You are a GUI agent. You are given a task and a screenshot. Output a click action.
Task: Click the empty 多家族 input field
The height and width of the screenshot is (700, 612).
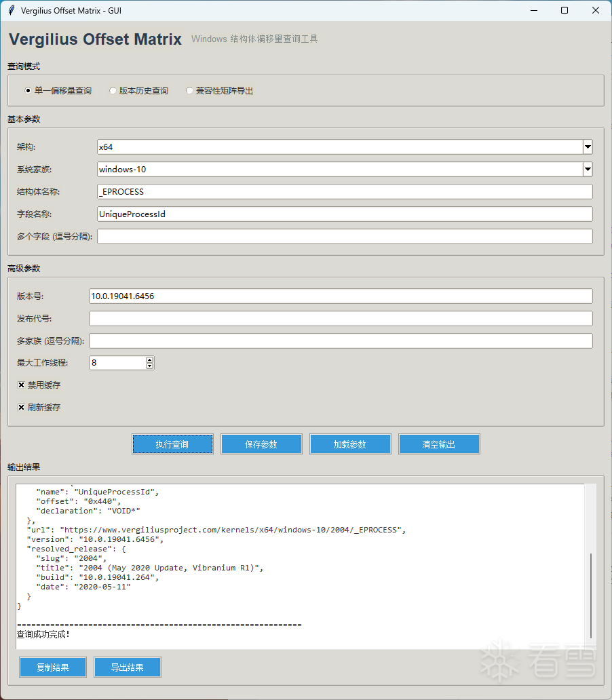pos(341,341)
